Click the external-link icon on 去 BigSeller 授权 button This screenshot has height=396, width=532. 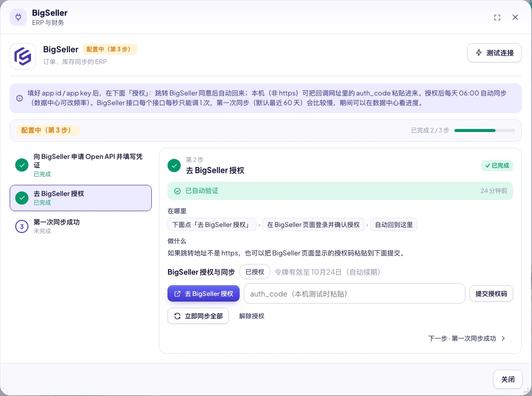[x=177, y=294]
